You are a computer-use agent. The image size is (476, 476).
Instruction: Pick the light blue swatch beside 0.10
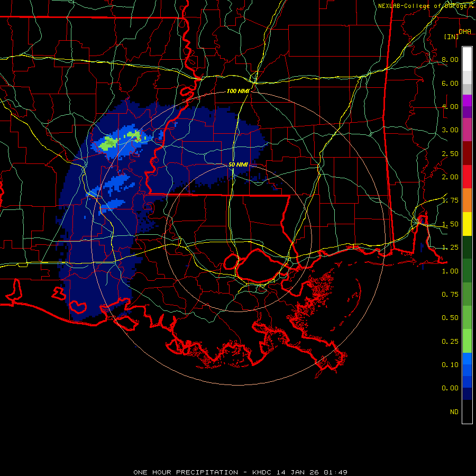pyautogui.click(x=467, y=359)
